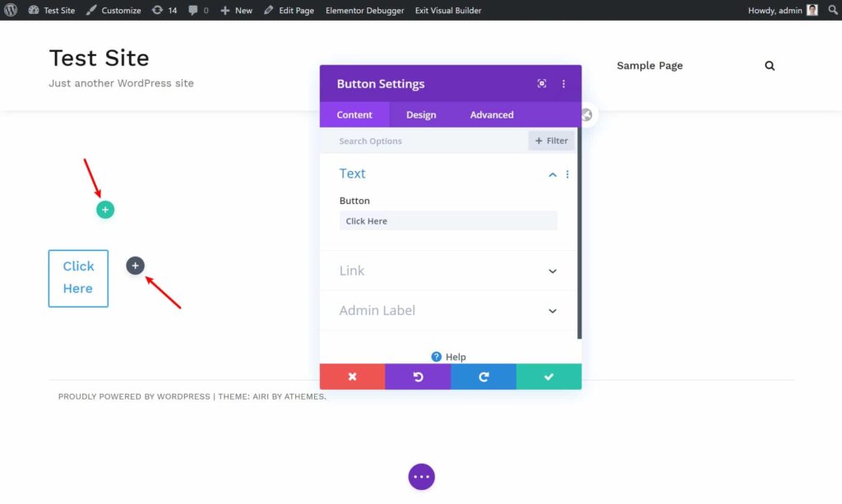
Task: Save changes with green checkmark button
Action: coord(548,377)
